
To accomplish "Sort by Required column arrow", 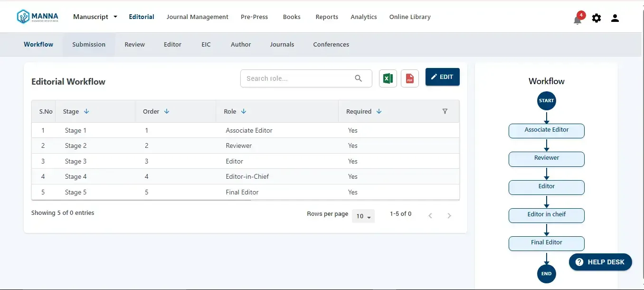I will [x=379, y=111].
